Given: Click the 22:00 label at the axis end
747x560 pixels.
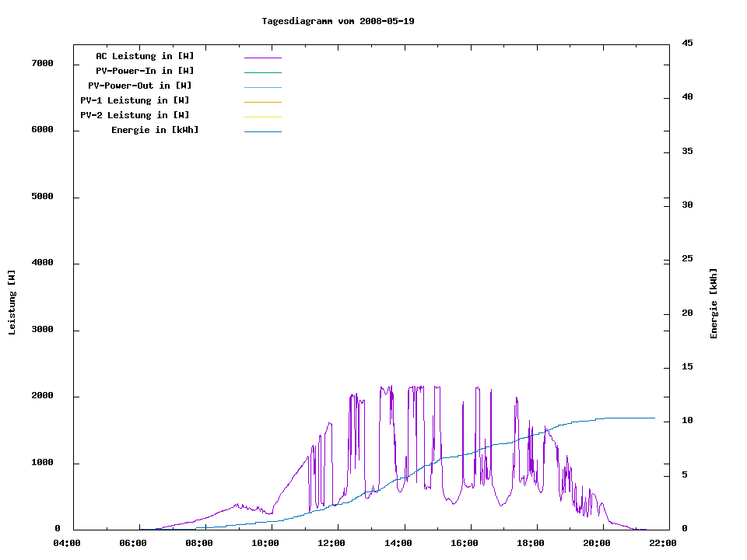Looking at the screenshot, I should click(x=664, y=544).
